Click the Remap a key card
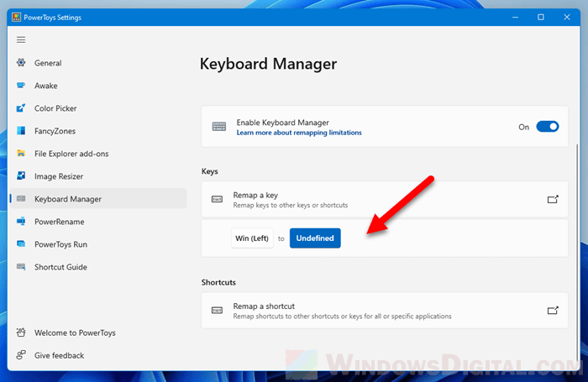The height and width of the screenshot is (382, 588). tap(385, 199)
